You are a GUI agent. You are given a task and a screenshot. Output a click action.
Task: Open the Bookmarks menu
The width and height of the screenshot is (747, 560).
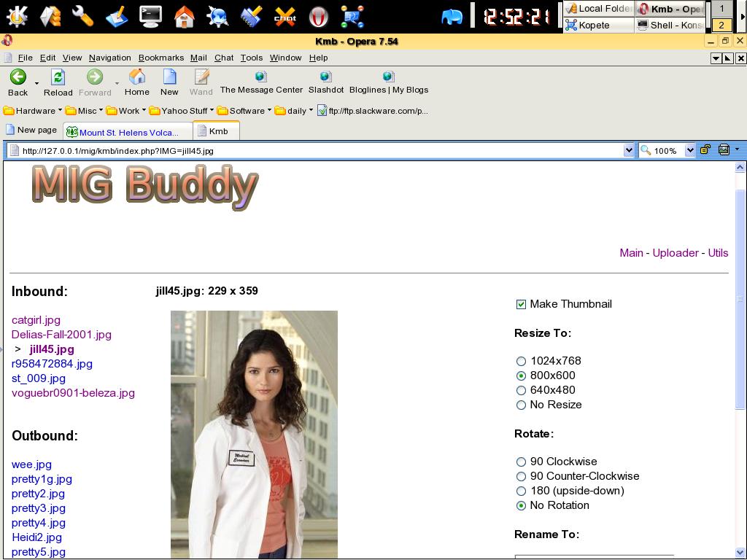click(160, 58)
